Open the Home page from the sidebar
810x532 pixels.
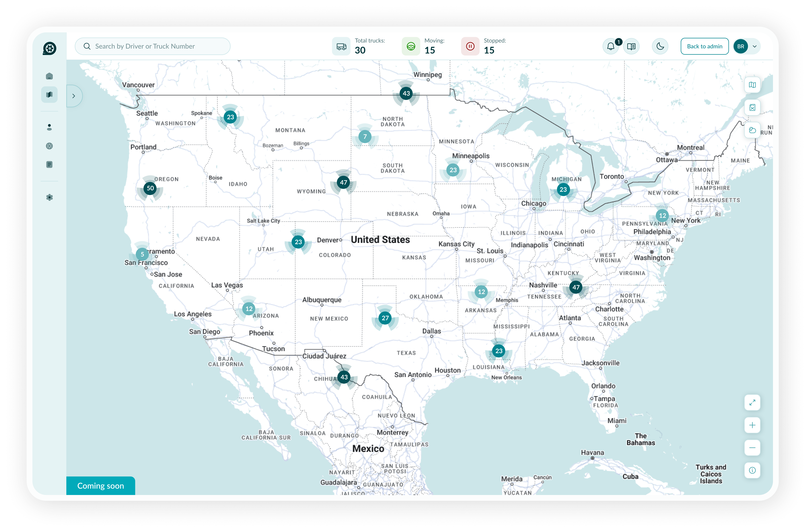point(49,76)
